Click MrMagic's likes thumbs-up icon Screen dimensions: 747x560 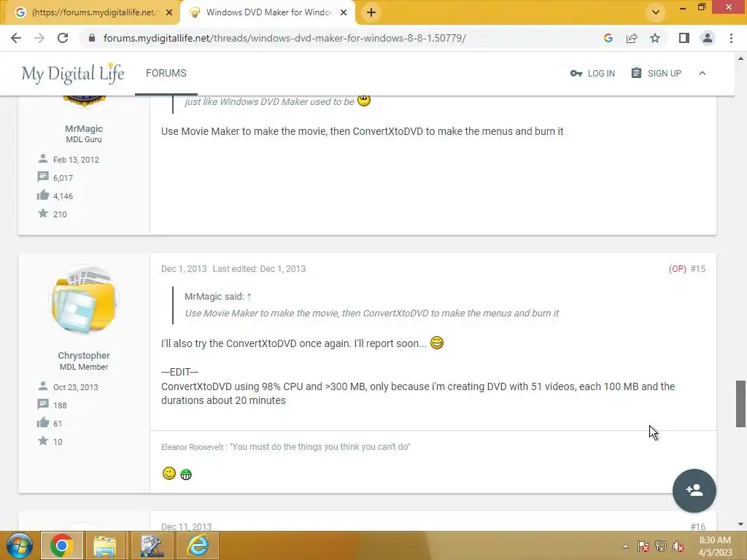point(43,195)
